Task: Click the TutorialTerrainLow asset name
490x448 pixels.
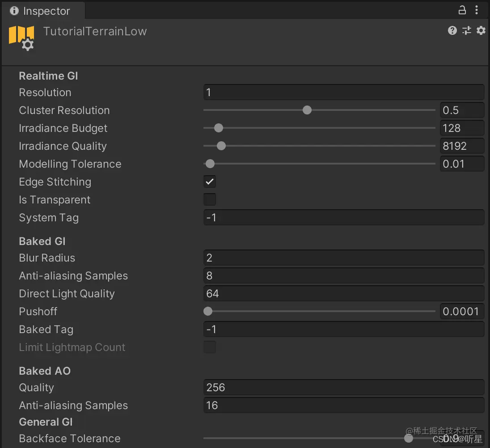Action: (95, 31)
